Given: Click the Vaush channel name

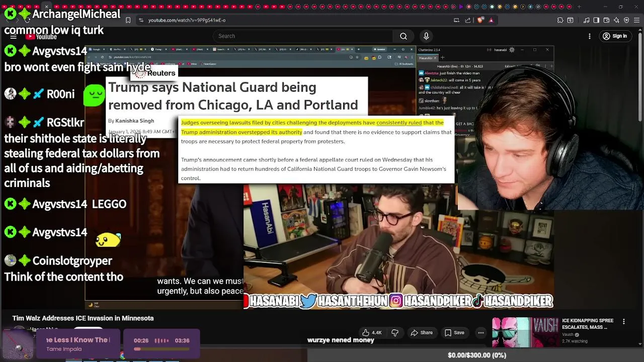Looking at the screenshot, I should pyautogui.click(x=568, y=334).
